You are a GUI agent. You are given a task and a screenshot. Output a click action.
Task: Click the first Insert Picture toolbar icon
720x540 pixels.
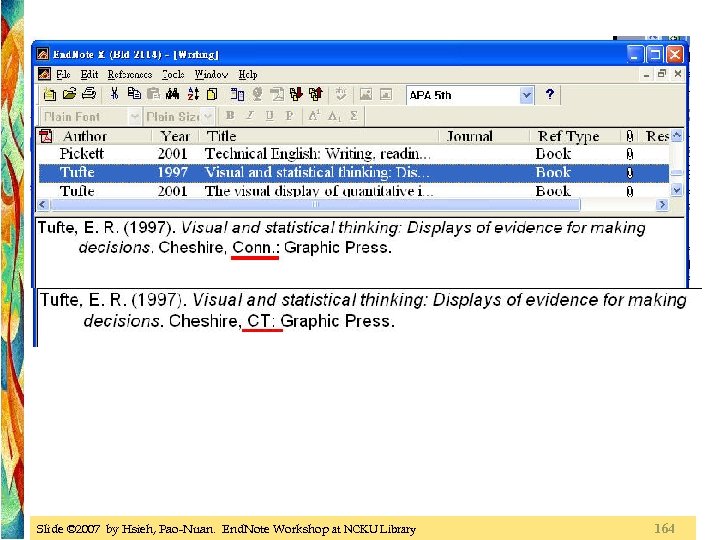click(x=366, y=95)
